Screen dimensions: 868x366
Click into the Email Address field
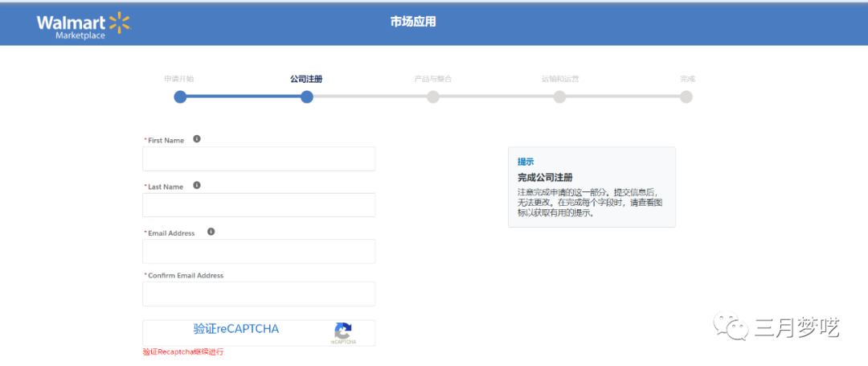[x=259, y=252]
